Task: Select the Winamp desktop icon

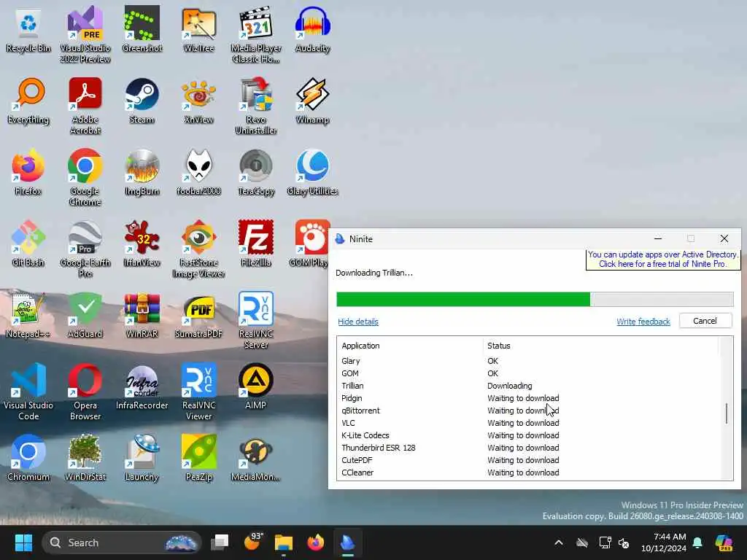Action: [x=312, y=101]
